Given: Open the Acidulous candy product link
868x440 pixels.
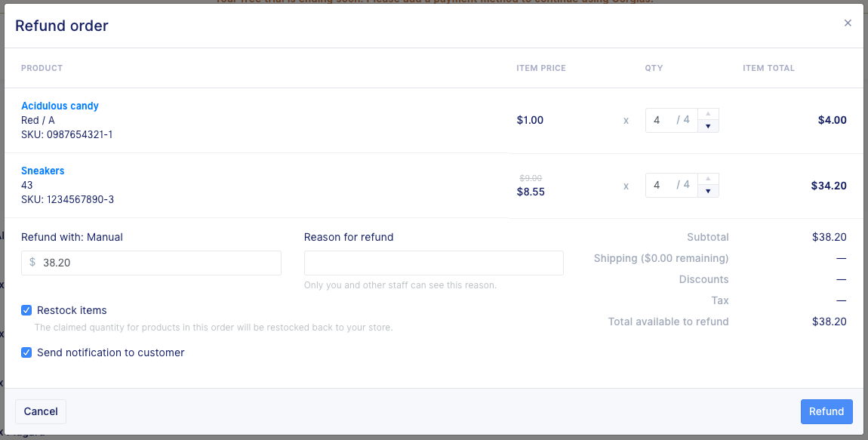Looking at the screenshot, I should pyautogui.click(x=60, y=106).
